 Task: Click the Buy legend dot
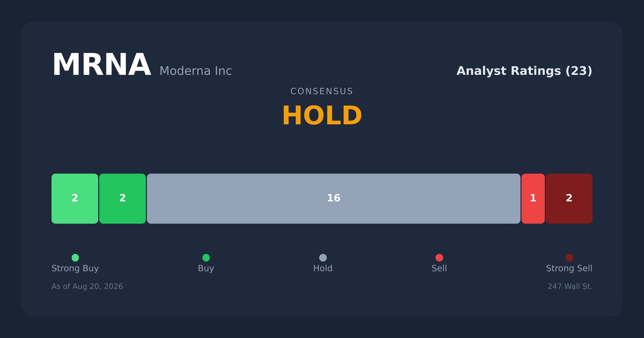coord(206,258)
